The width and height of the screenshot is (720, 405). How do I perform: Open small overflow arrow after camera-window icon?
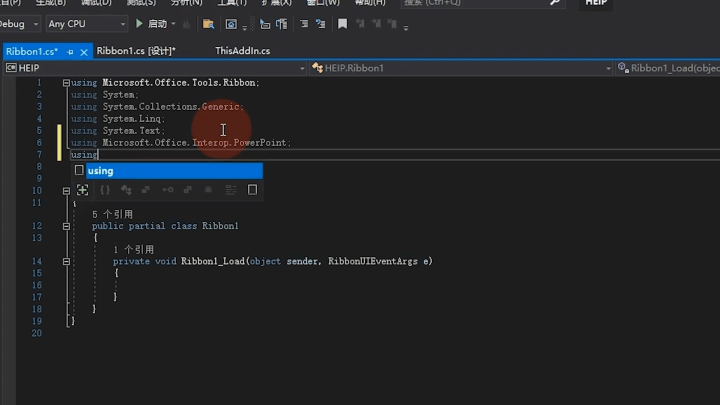pos(244,28)
